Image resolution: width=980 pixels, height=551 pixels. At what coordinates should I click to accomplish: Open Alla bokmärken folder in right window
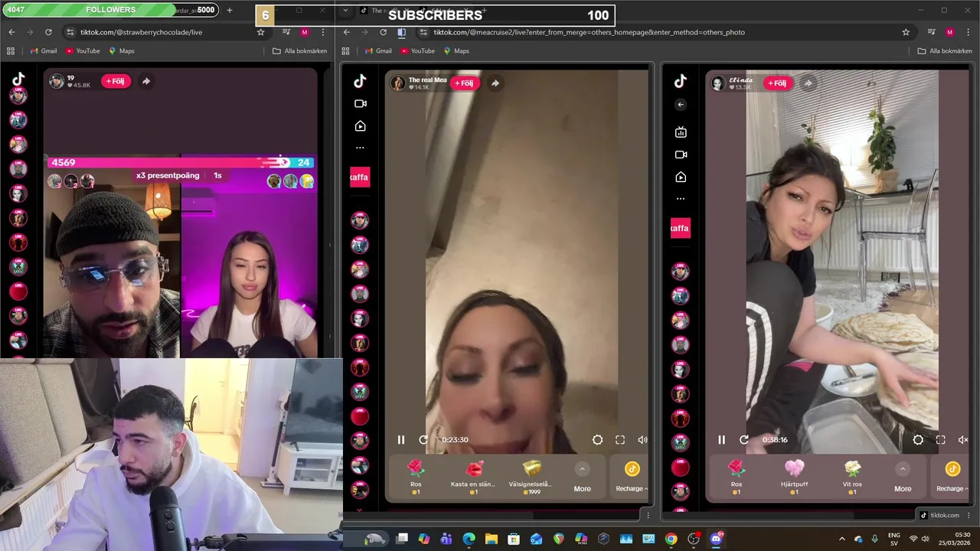(945, 51)
